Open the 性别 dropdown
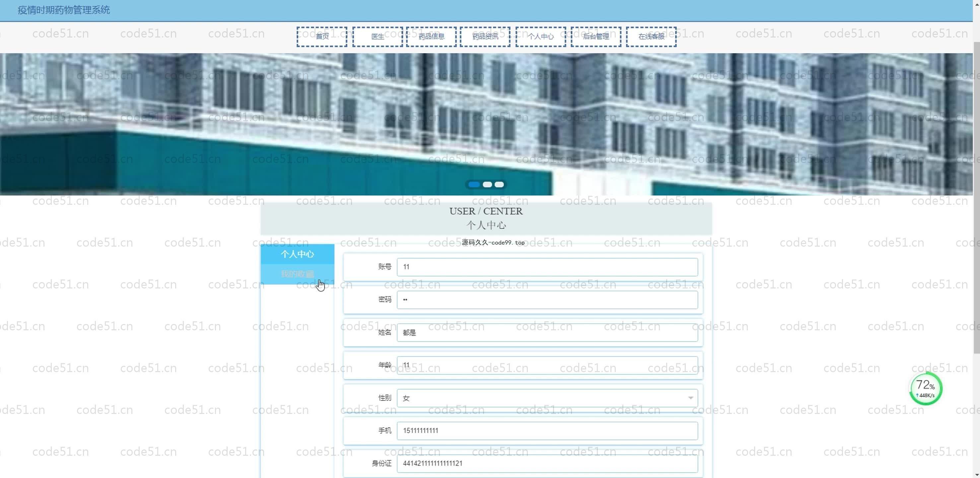 pyautogui.click(x=547, y=398)
